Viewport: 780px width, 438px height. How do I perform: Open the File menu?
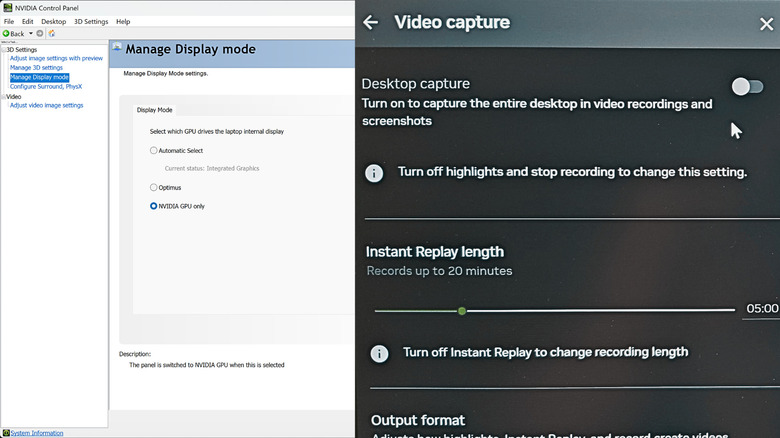9,21
